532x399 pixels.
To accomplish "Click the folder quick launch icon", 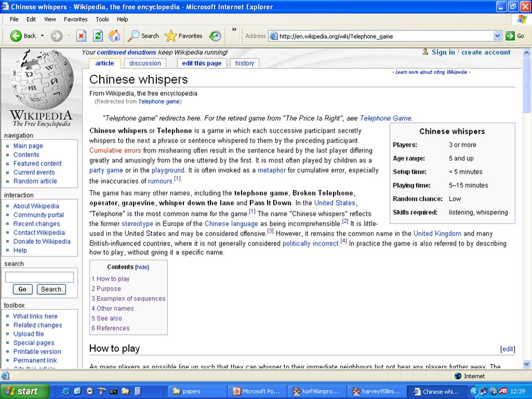I will coord(125,391).
